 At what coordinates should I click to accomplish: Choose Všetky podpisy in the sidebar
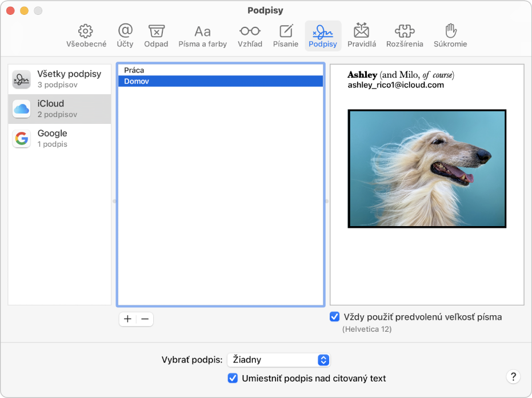[59, 79]
